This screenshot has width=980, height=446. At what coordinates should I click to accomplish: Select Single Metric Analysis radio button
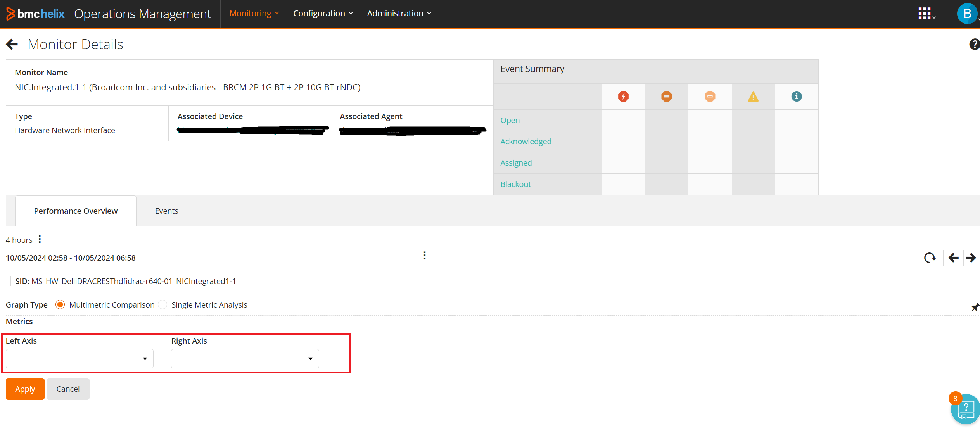pyautogui.click(x=163, y=304)
